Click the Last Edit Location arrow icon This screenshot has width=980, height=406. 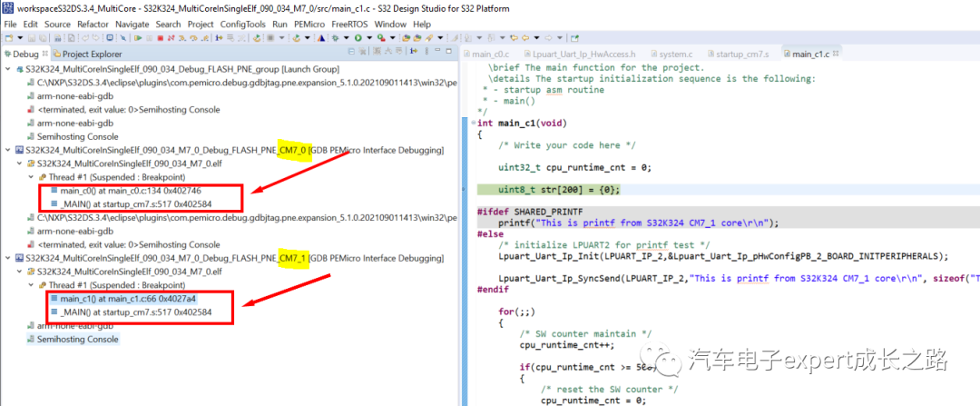[x=514, y=37]
